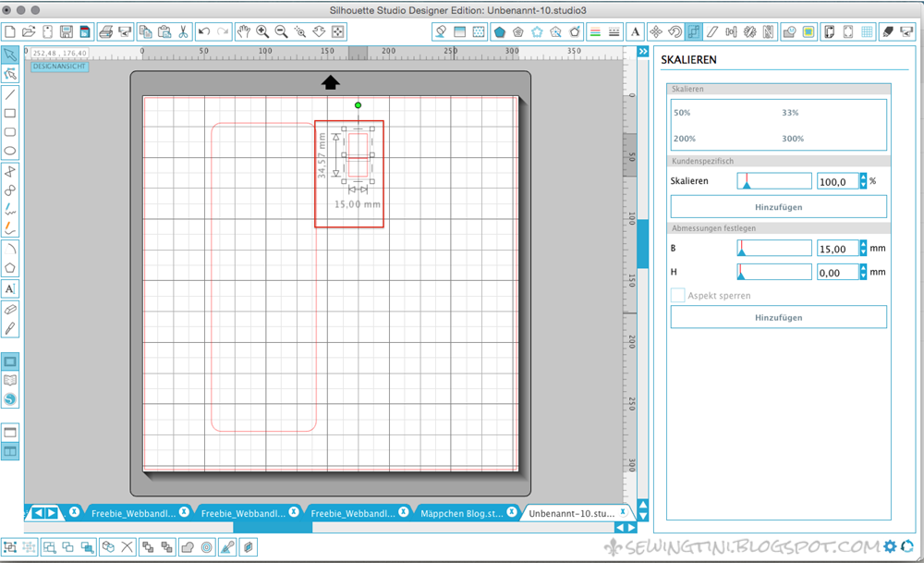Select the Ellipse drawing tool

tap(10, 151)
